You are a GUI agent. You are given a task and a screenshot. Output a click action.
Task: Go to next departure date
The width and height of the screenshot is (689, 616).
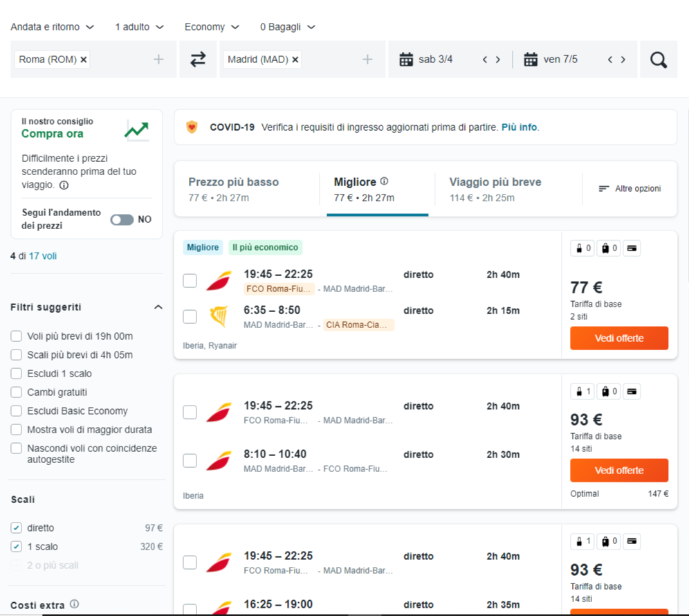click(x=498, y=60)
